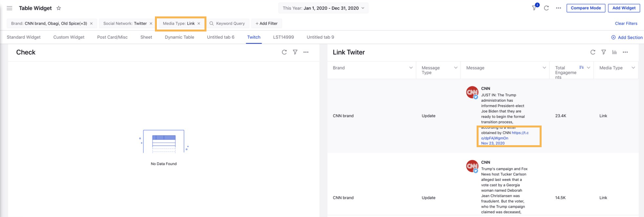Expand the Message Type column menu
This screenshot has height=217, width=644.
point(456,68)
